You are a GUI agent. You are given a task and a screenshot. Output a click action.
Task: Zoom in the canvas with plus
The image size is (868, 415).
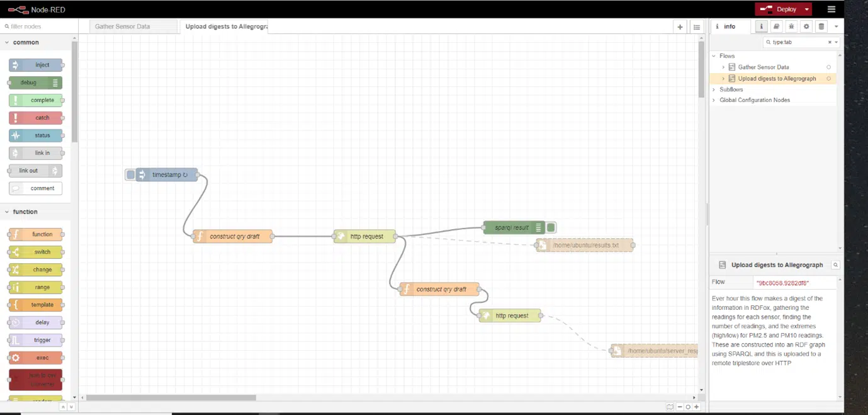(696, 407)
